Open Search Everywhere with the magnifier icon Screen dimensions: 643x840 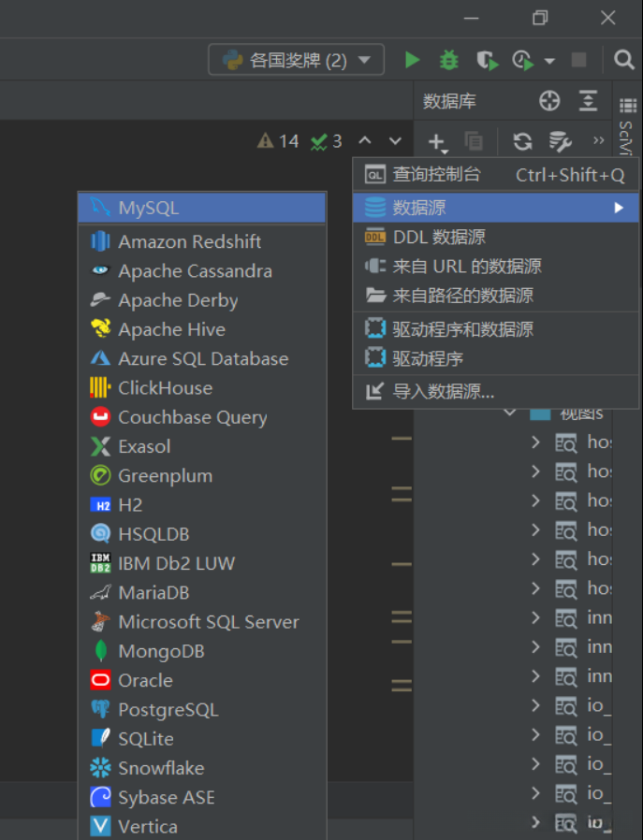(x=624, y=61)
